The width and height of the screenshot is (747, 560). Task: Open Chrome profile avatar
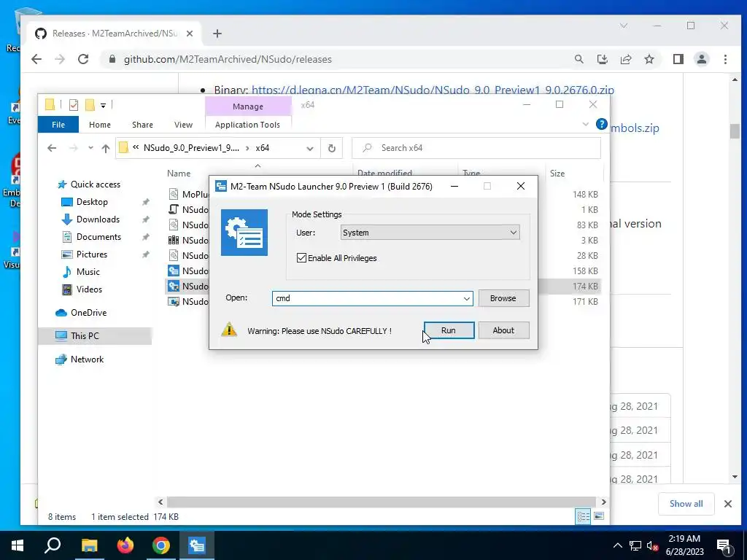[701, 60]
